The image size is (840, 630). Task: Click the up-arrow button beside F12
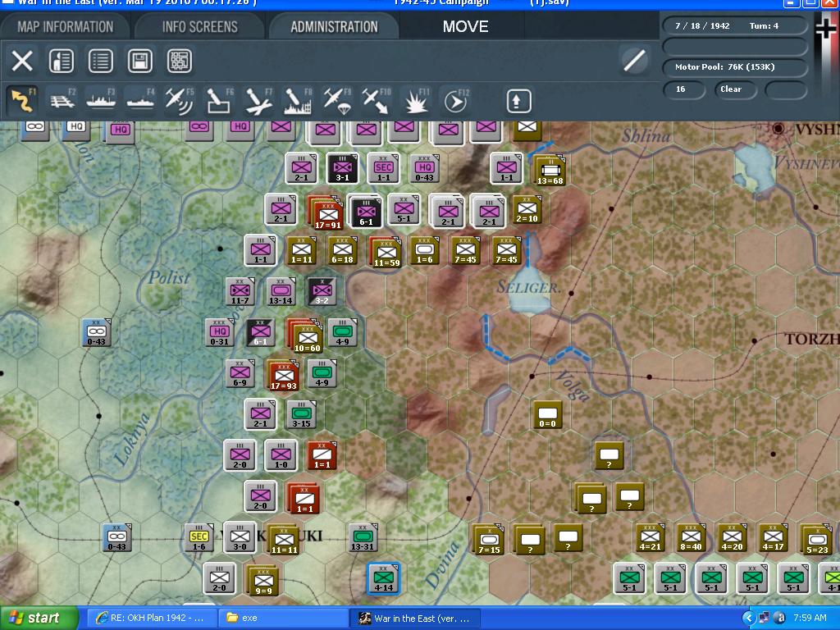point(518,101)
